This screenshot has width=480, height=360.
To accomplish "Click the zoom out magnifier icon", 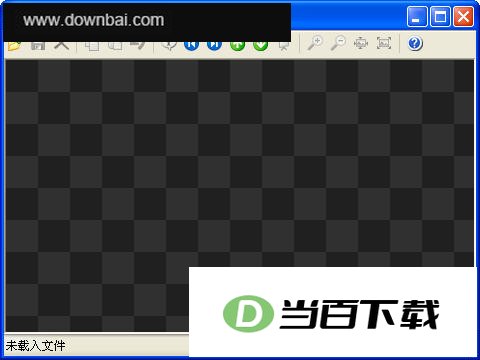I will pyautogui.click(x=338, y=43).
